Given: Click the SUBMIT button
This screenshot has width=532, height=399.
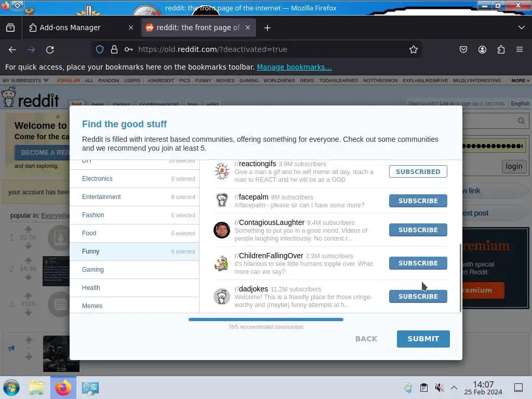Looking at the screenshot, I should (x=423, y=339).
